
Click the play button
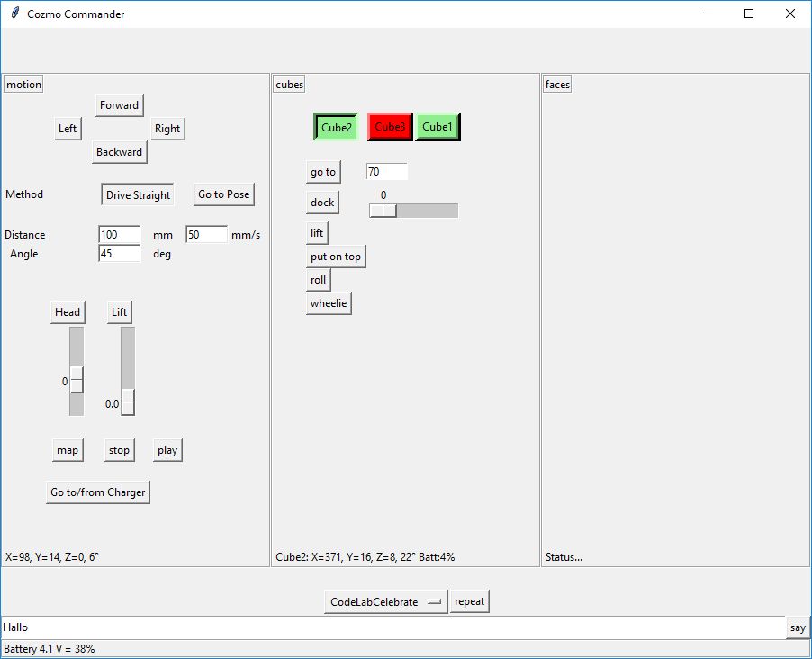(x=167, y=450)
